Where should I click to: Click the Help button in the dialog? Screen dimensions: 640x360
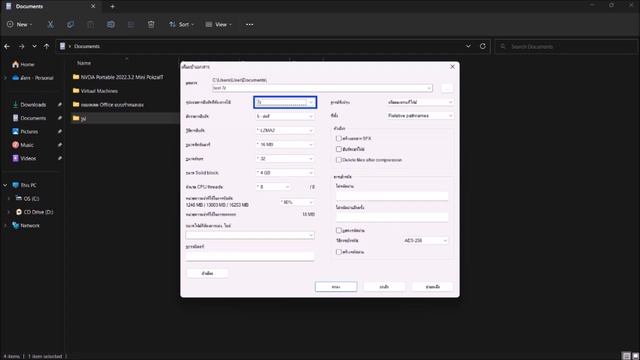433,287
